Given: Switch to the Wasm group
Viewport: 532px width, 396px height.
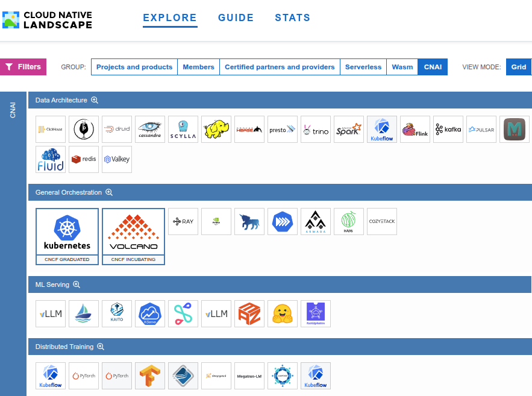Looking at the screenshot, I should pyautogui.click(x=402, y=67).
